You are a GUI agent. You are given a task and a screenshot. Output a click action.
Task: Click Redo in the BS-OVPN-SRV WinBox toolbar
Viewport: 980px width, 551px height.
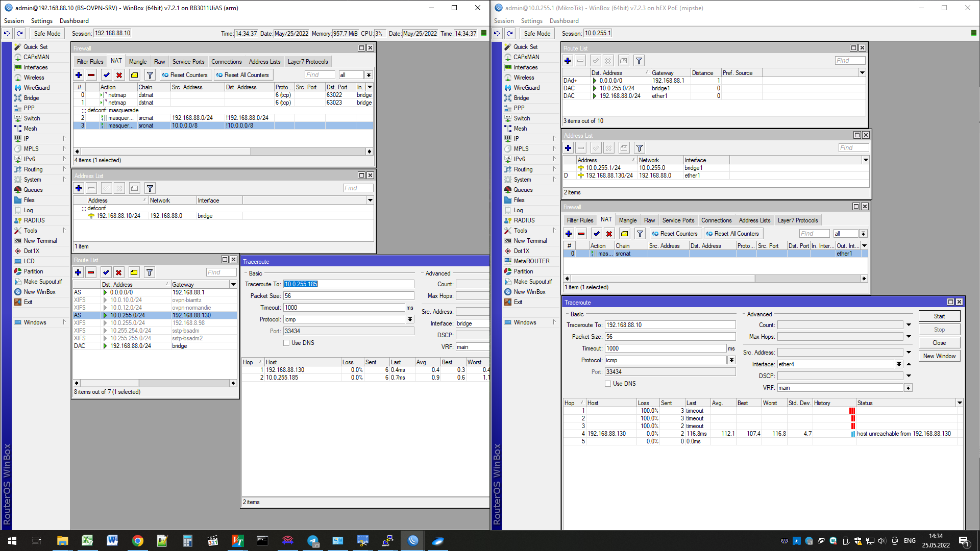point(19,33)
